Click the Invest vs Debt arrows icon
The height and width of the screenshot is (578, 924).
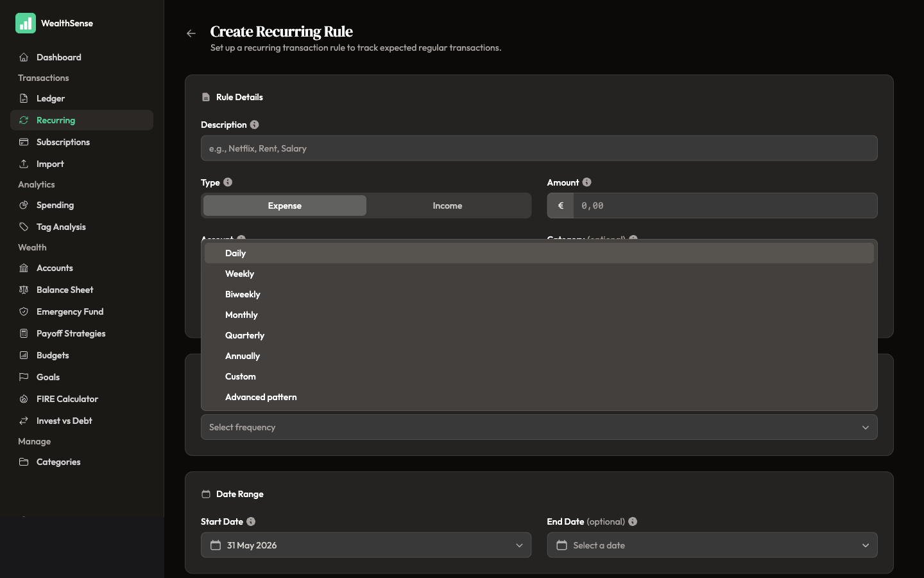[24, 421]
